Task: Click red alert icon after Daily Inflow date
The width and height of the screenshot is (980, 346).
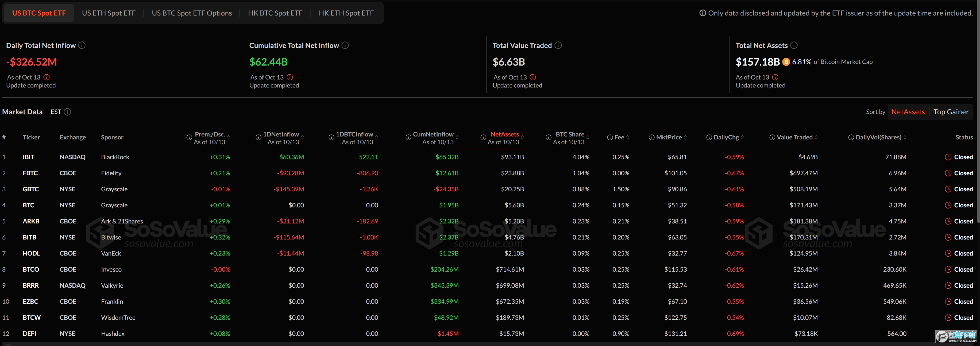Action: pos(47,77)
